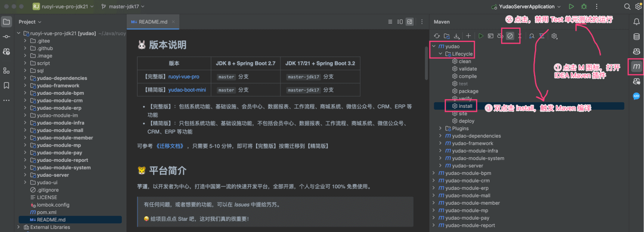Viewport: 644px width, 232px height.
Task: Open the Notifications bell
Action: coord(636,22)
